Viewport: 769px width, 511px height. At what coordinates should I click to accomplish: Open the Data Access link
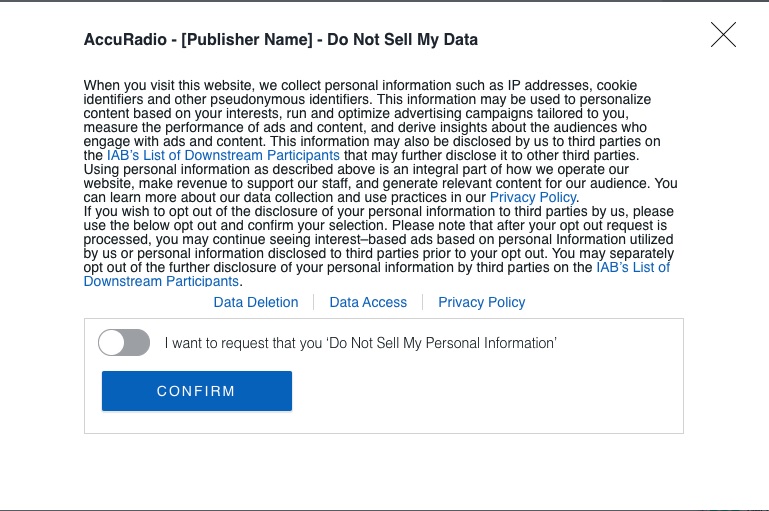pos(368,302)
